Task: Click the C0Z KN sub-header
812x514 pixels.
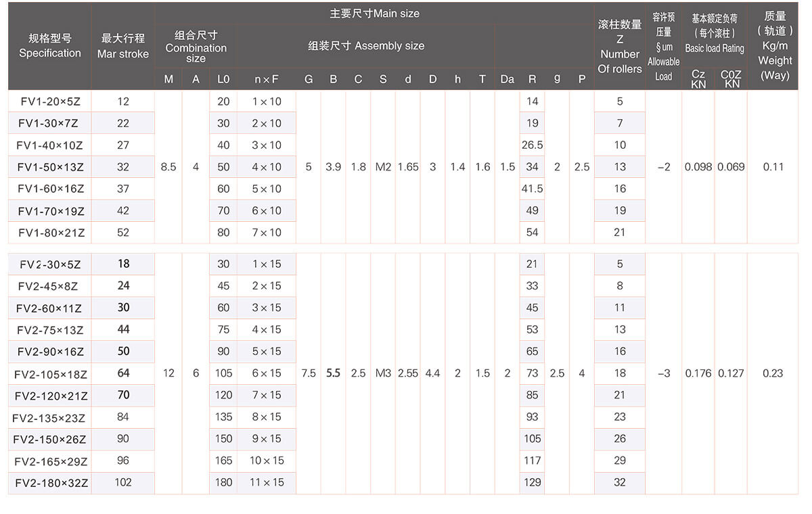Action: click(731, 79)
